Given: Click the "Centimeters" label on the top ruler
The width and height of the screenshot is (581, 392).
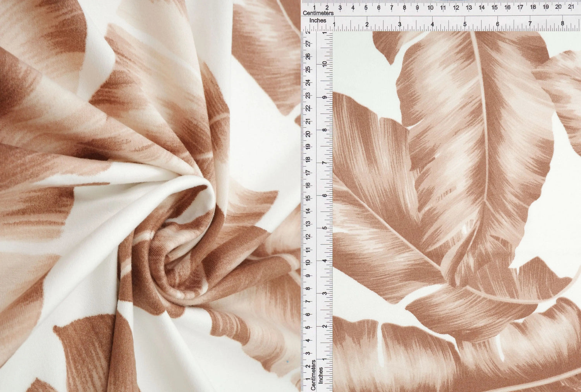Looking at the screenshot, I should (318, 13).
